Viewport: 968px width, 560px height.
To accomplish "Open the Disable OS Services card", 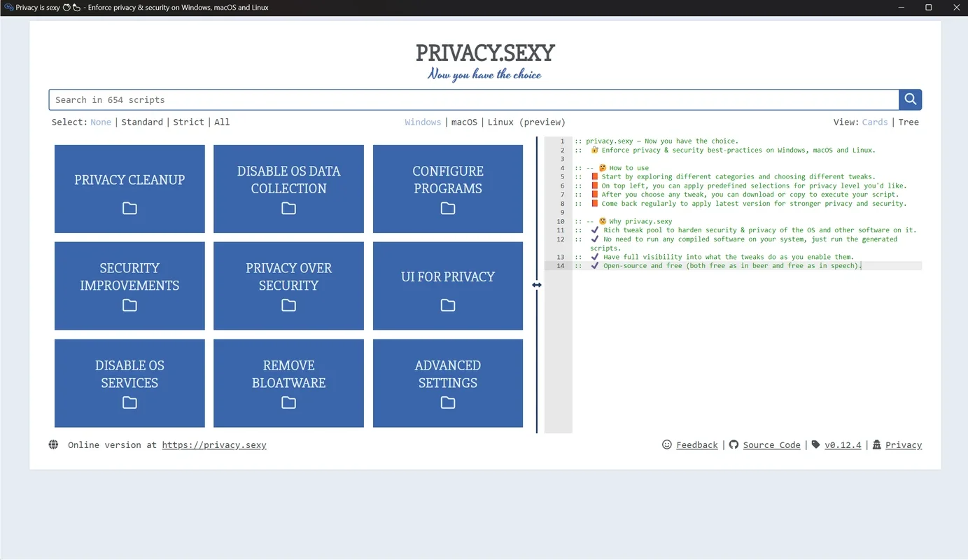I will tap(129, 383).
